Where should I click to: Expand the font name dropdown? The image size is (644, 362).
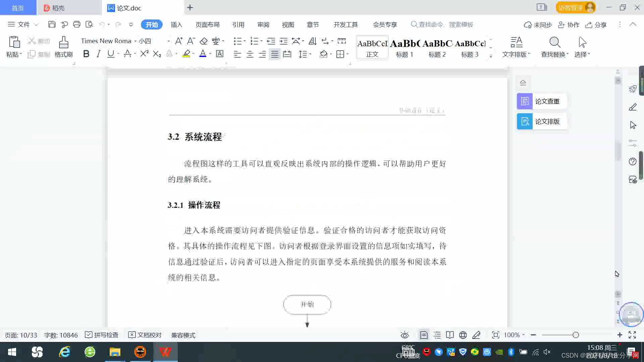click(136, 41)
